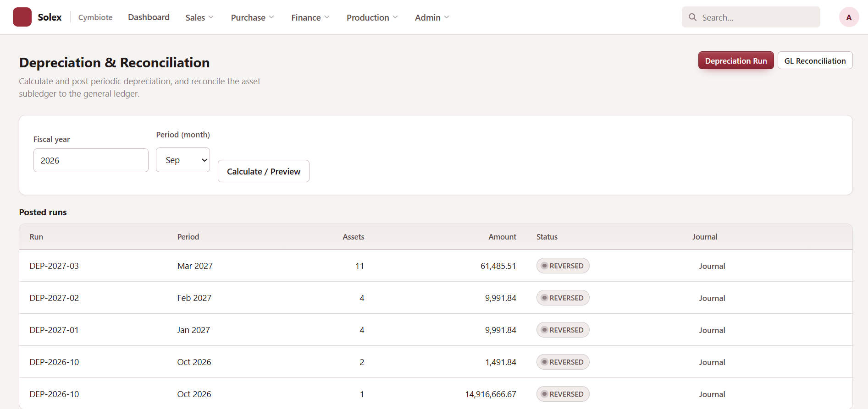Expand the Admin menu
The image size is (868, 409).
coord(432,17)
